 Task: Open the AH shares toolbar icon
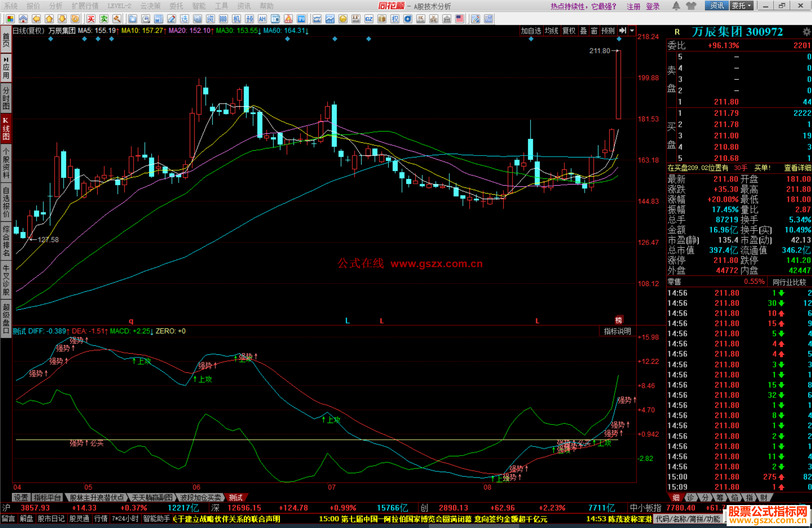coord(262,19)
